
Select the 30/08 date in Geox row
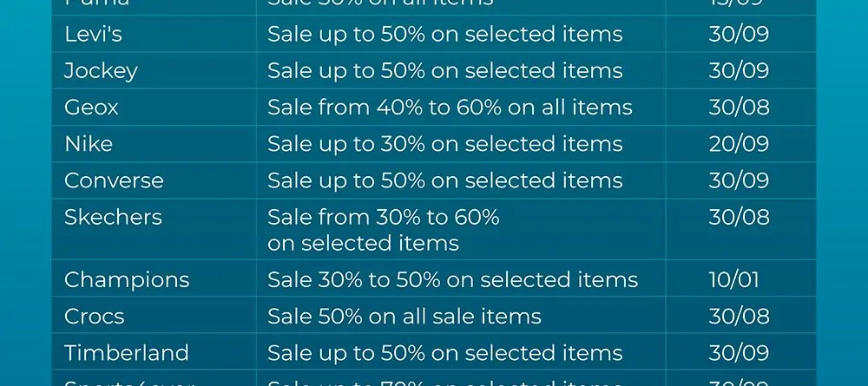click(739, 108)
